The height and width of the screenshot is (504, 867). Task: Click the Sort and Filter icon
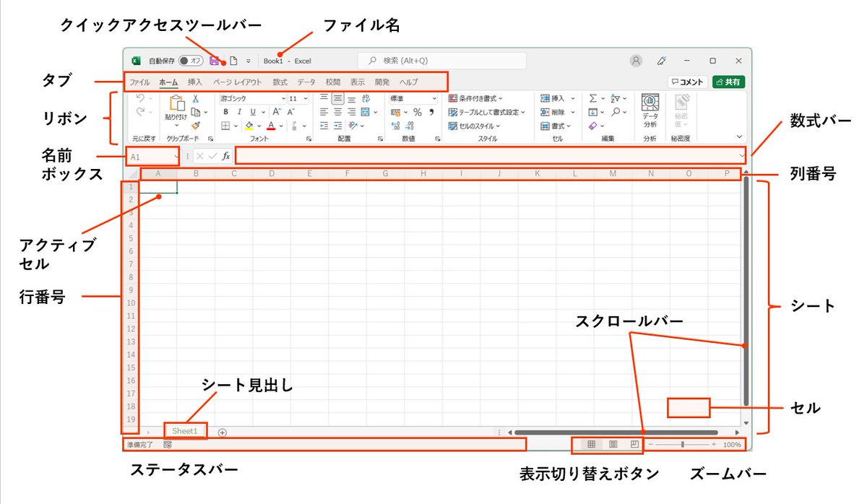616,98
